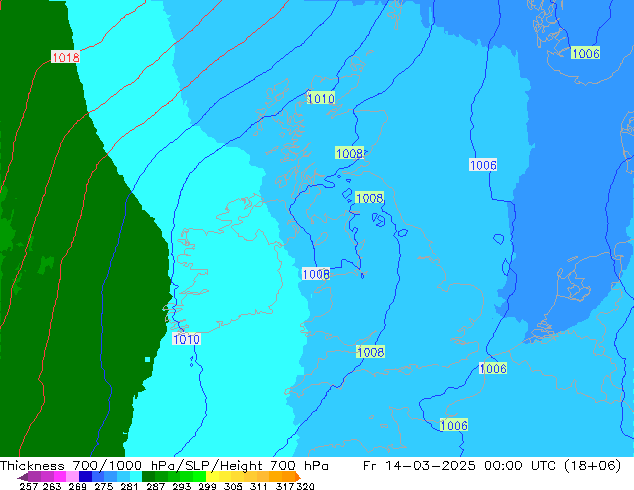Click the 1006 label near Norway
634x490 pixels.
pyautogui.click(x=585, y=53)
